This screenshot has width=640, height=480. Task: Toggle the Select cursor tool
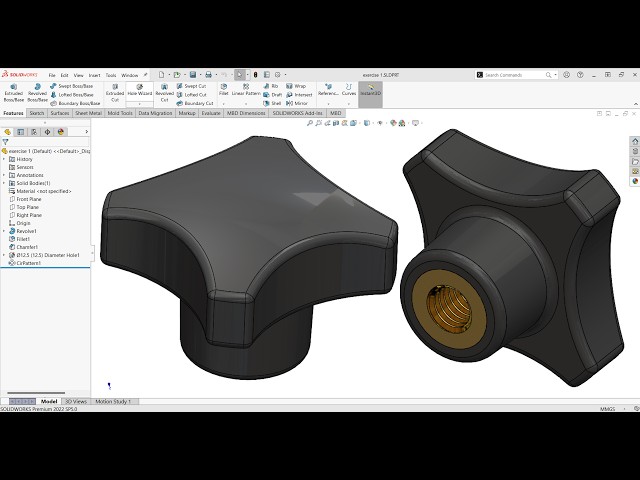tap(240, 75)
